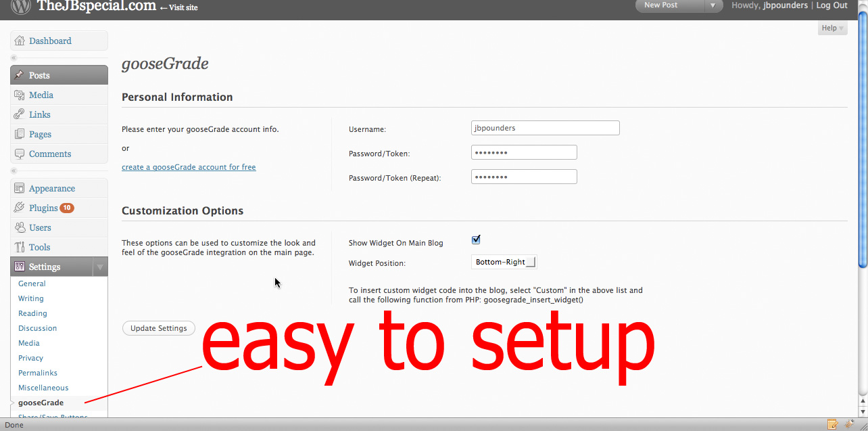
Task: Click the Appearance icon in sidebar
Action: click(20, 188)
